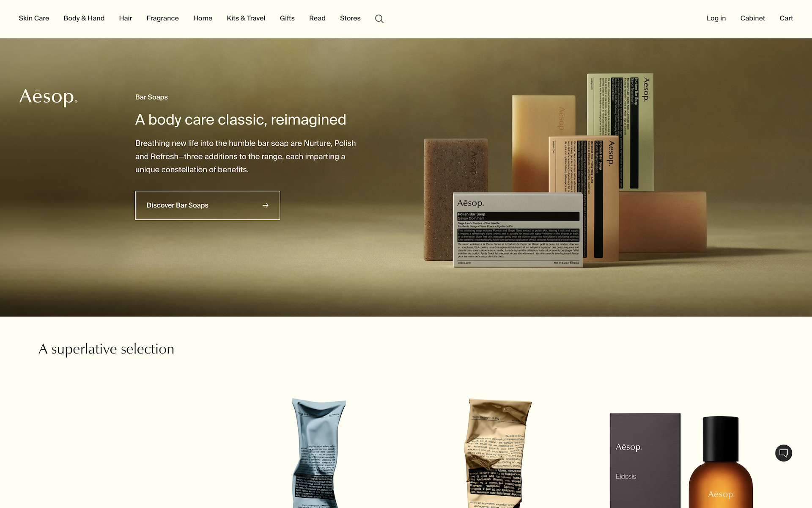Go to the Gifts section
Screen dimensions: 812x508
click(287, 18)
